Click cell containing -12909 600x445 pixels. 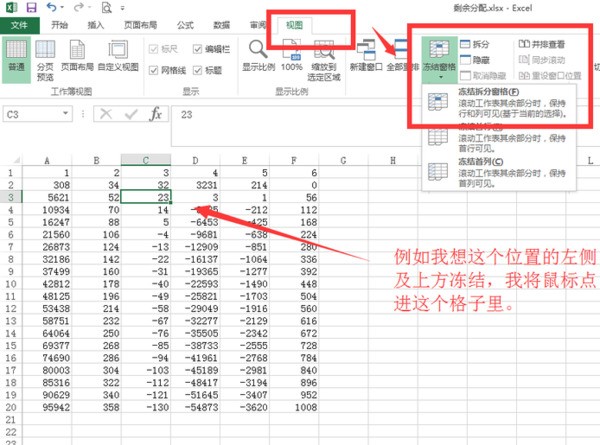pos(195,247)
